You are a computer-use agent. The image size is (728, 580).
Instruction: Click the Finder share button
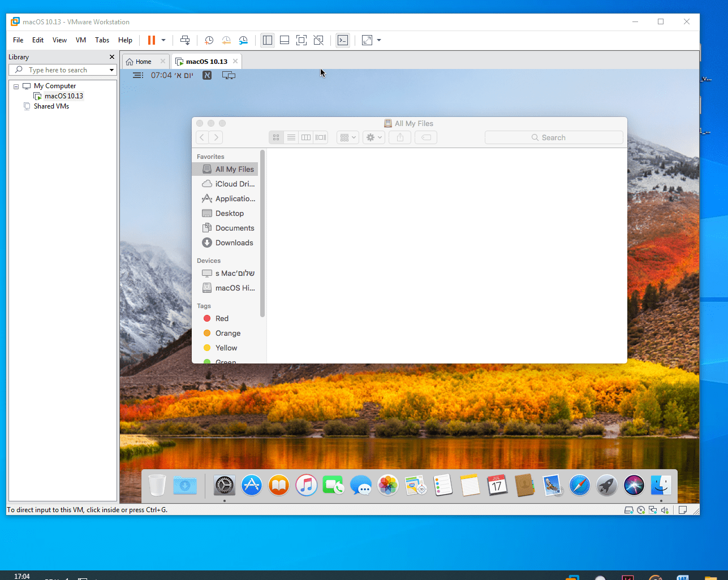click(400, 137)
